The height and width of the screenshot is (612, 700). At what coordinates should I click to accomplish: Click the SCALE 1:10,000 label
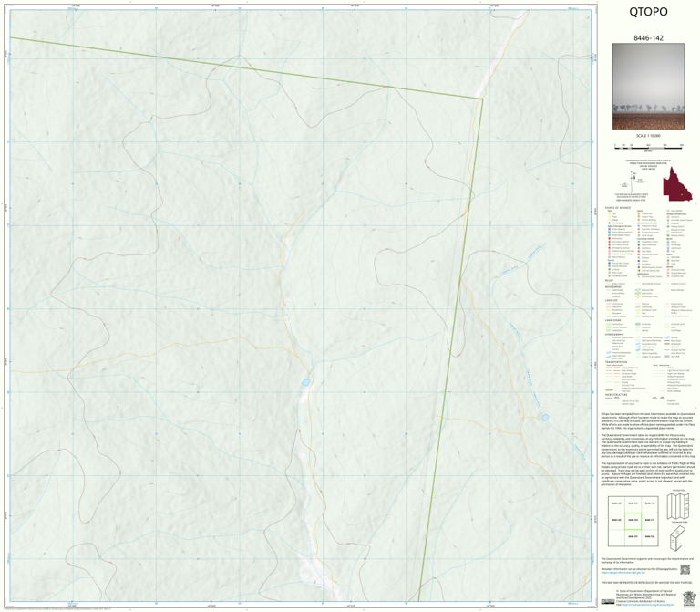click(x=648, y=136)
